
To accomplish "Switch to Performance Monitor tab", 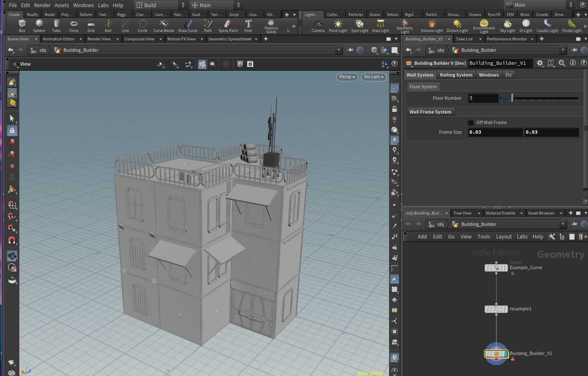I will point(507,39).
